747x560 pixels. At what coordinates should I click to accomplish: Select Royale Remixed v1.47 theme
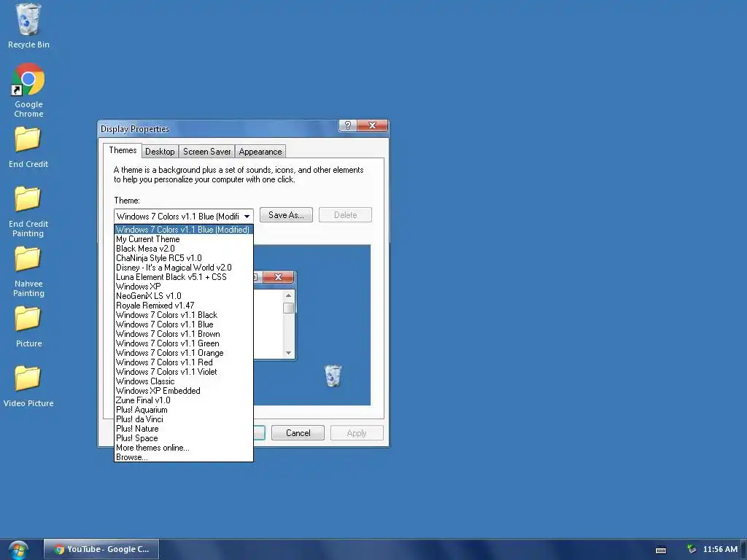tap(183, 306)
